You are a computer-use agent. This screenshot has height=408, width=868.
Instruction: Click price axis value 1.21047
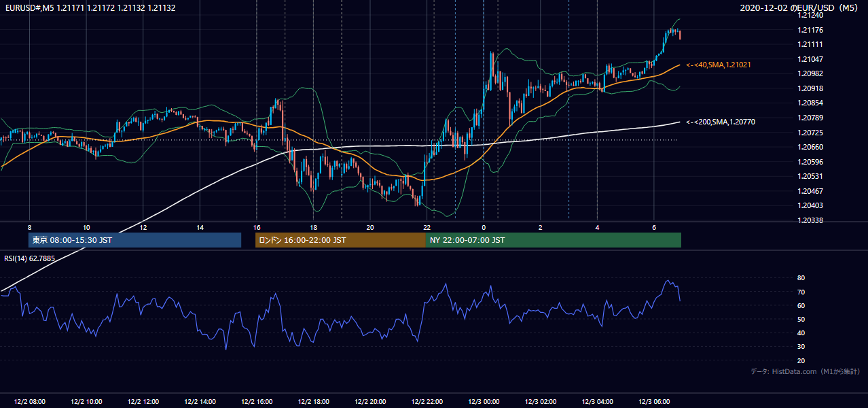pos(810,59)
